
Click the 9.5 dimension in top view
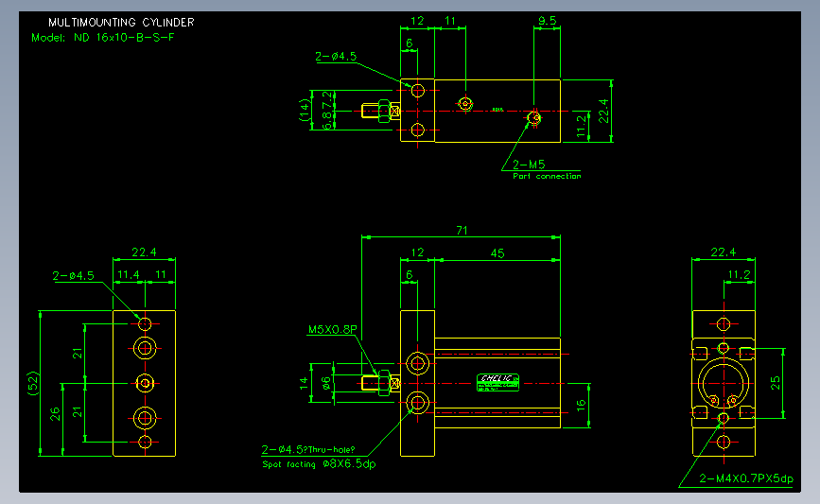[547, 21]
